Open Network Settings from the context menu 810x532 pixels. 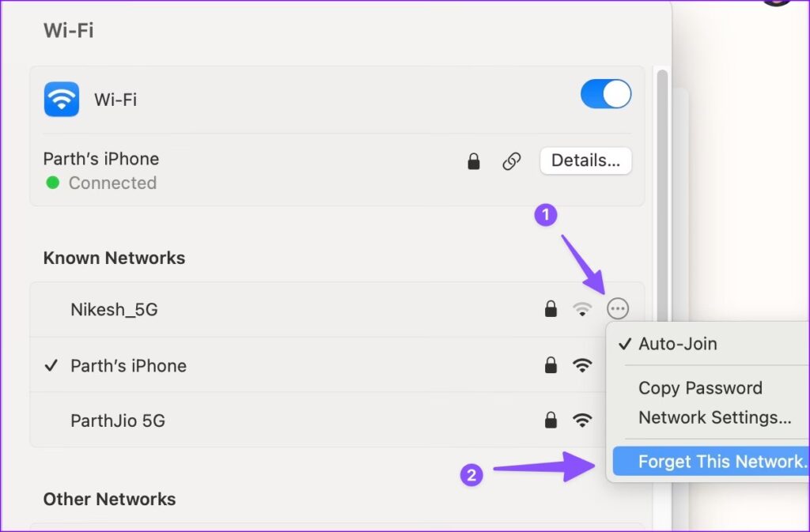[714, 417]
